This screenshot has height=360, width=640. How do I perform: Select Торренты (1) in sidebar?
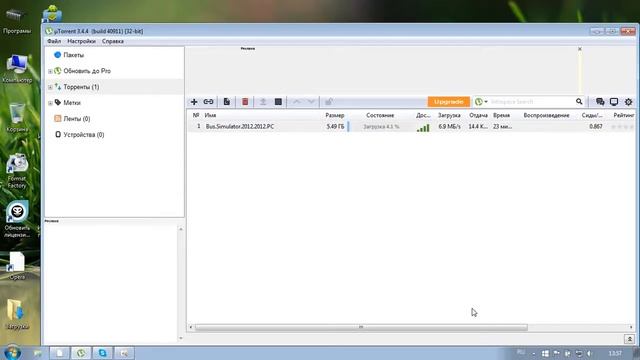click(81, 87)
